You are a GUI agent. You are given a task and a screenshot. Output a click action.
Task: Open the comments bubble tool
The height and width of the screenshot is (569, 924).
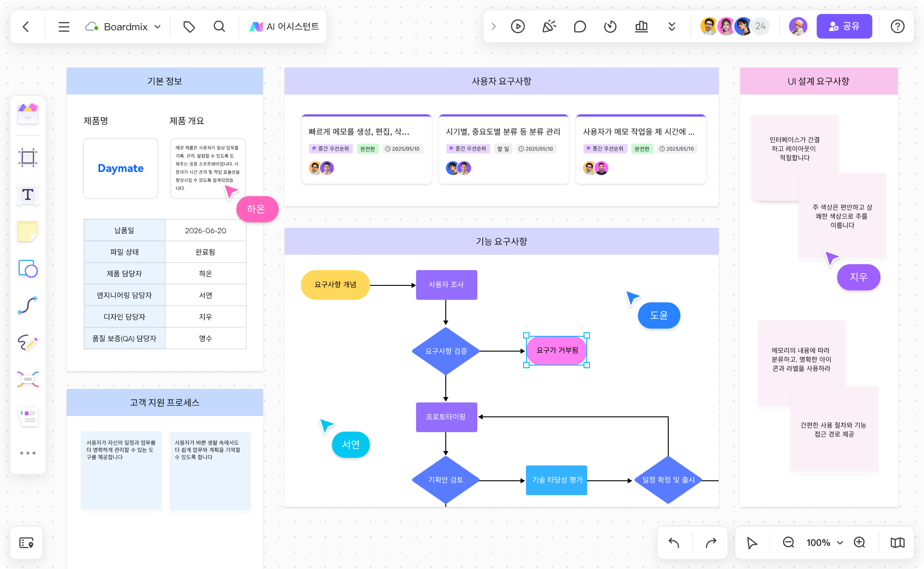pos(580,27)
